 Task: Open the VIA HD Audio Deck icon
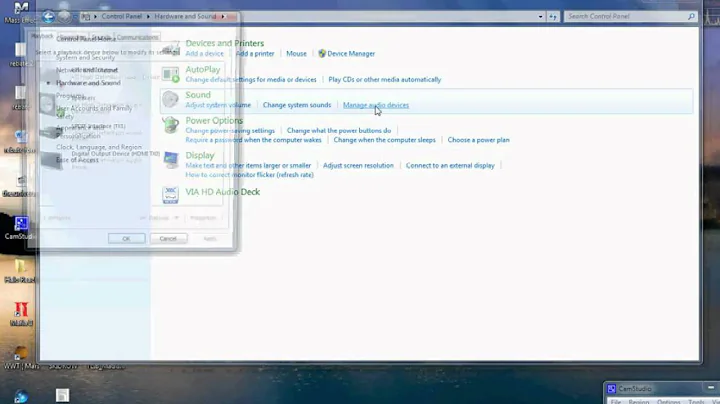170,195
